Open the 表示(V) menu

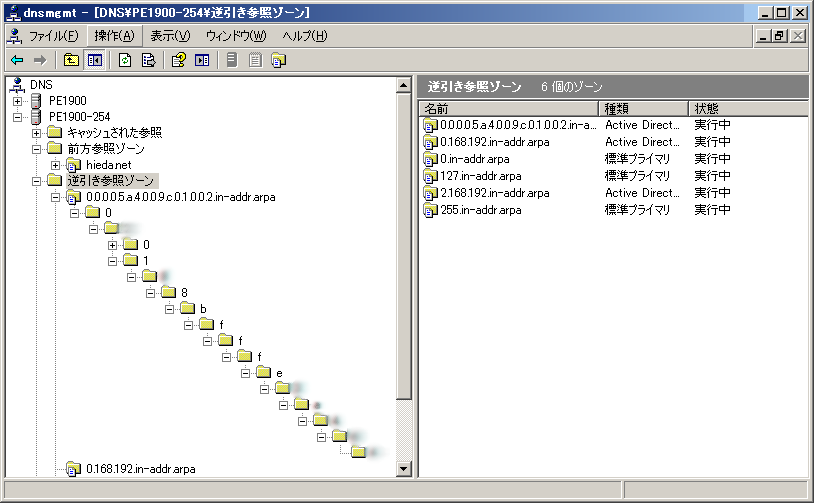170,36
